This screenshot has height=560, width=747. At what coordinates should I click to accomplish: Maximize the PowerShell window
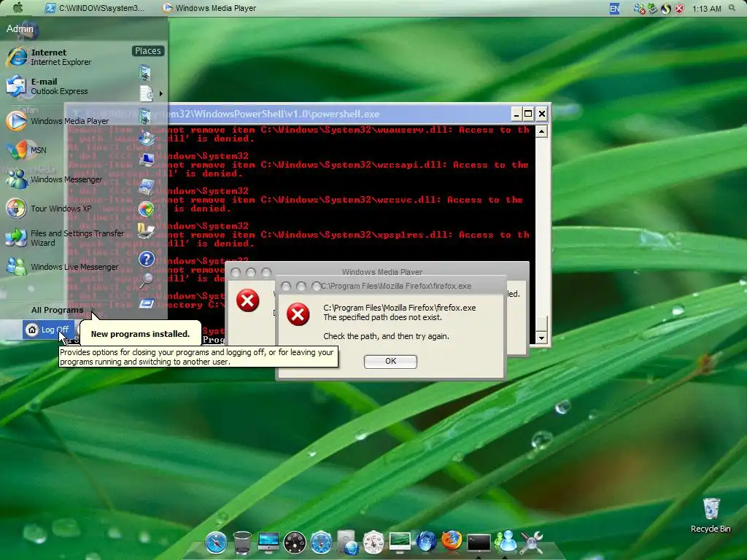pos(528,114)
